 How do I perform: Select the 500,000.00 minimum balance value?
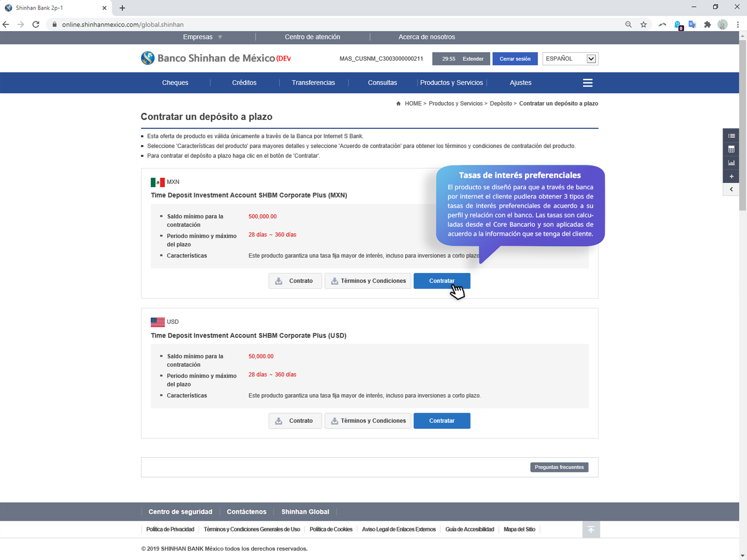click(262, 217)
